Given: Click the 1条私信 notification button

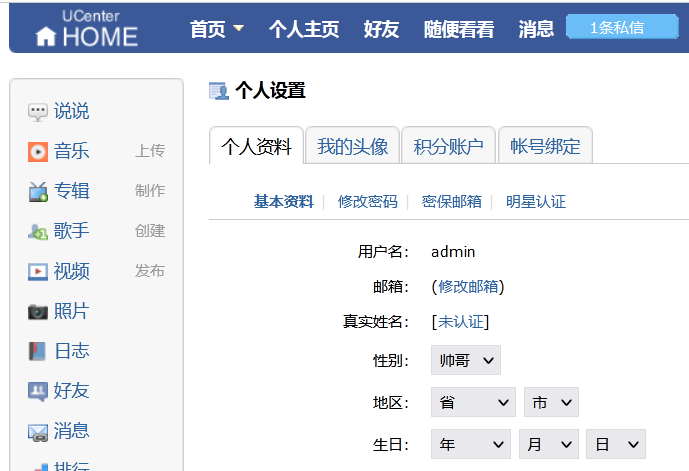Looking at the screenshot, I should (x=622, y=27).
